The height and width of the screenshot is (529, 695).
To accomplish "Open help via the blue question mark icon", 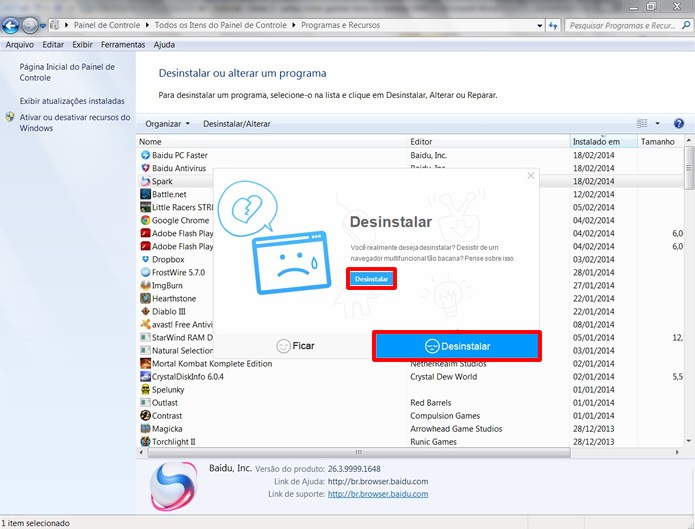I will (679, 123).
